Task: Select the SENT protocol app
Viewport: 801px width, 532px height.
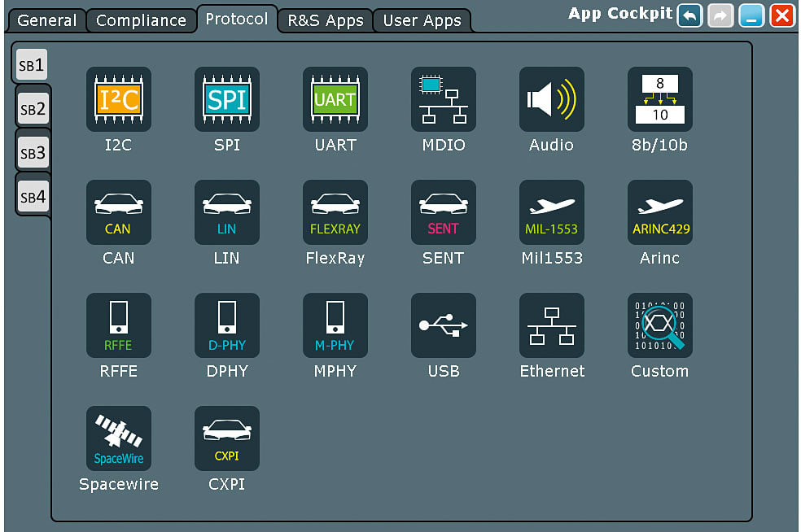Action: 443,212
